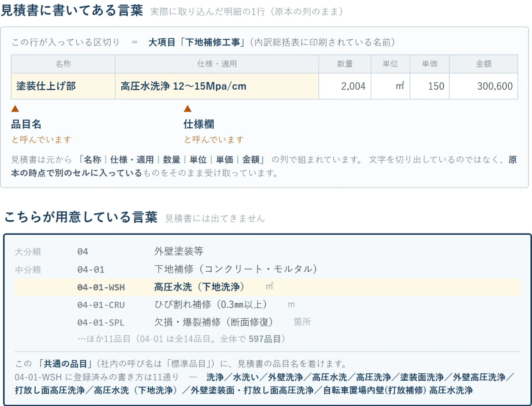Click the …ほか11品目 remaining items text
532x406 pixels.
point(181,339)
